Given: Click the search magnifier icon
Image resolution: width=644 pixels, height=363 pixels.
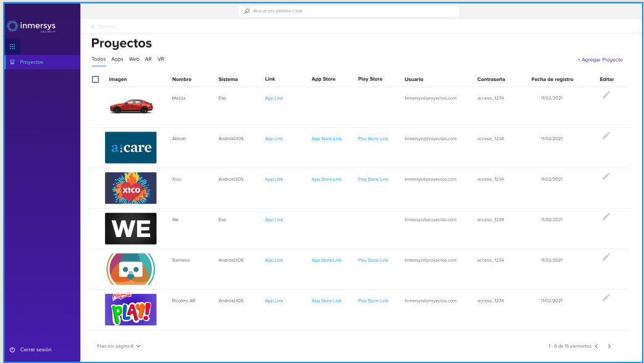Looking at the screenshot, I should (x=246, y=10).
